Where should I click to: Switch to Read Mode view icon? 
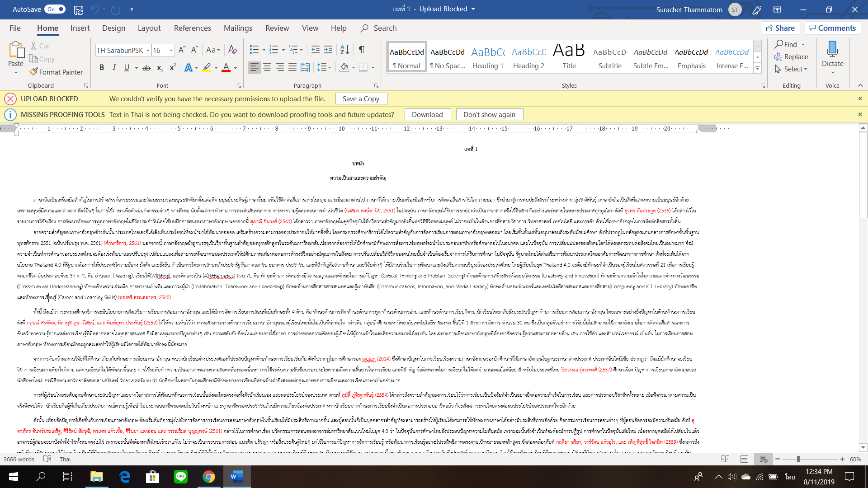coord(726,459)
